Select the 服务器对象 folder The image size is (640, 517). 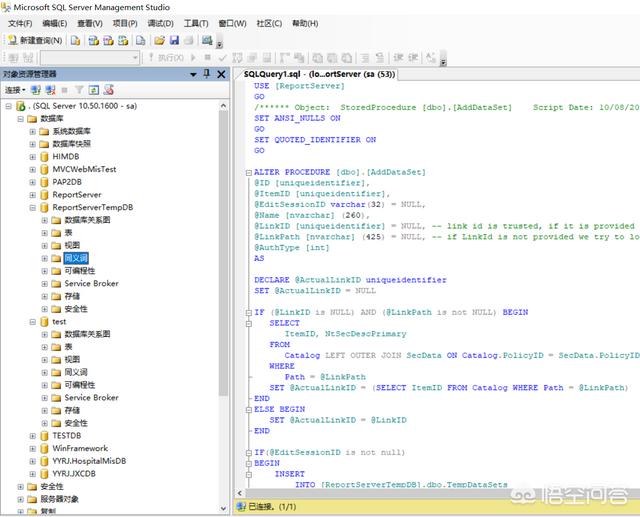click(60, 499)
